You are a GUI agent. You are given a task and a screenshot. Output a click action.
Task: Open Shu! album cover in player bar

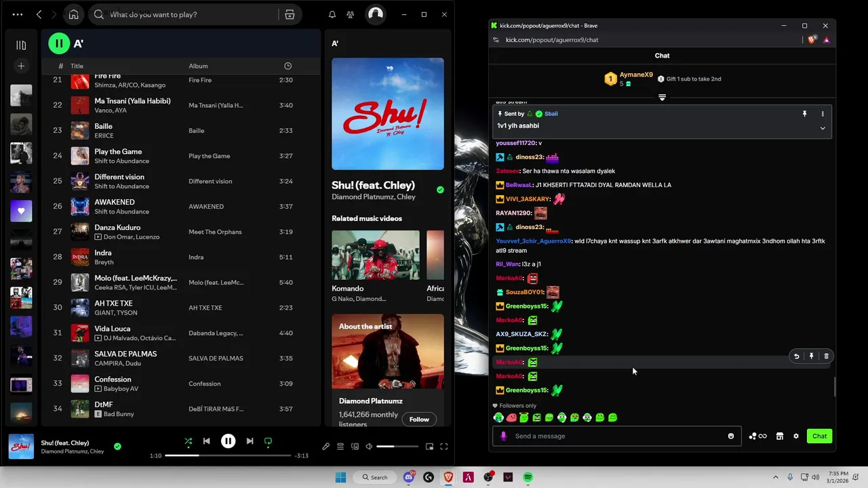click(x=21, y=447)
